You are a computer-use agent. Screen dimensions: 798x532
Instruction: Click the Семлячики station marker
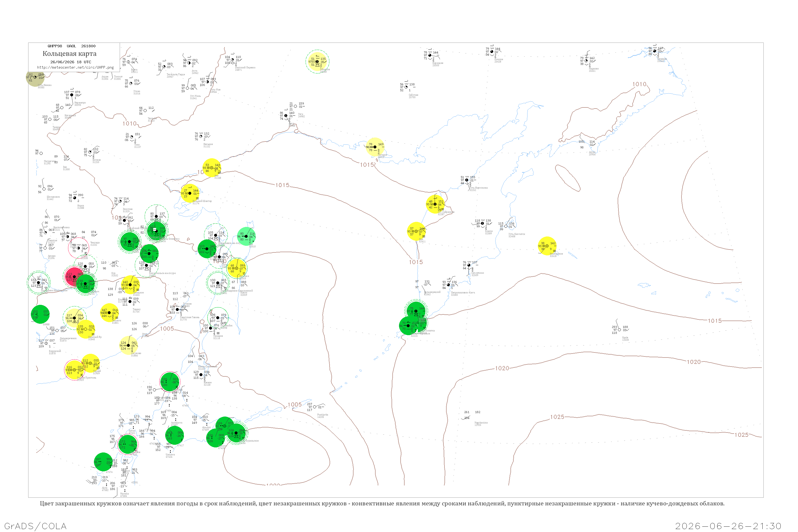(x=469, y=265)
